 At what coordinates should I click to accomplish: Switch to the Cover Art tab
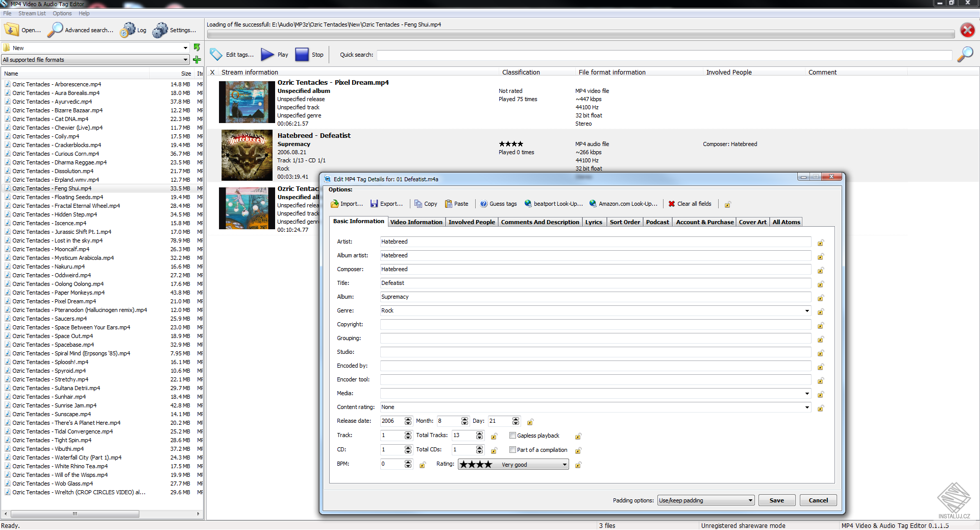(753, 222)
